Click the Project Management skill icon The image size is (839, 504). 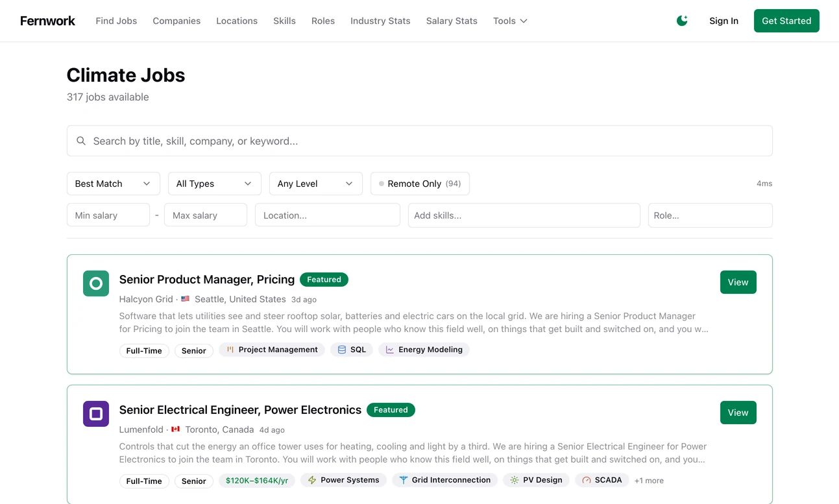[230, 350]
